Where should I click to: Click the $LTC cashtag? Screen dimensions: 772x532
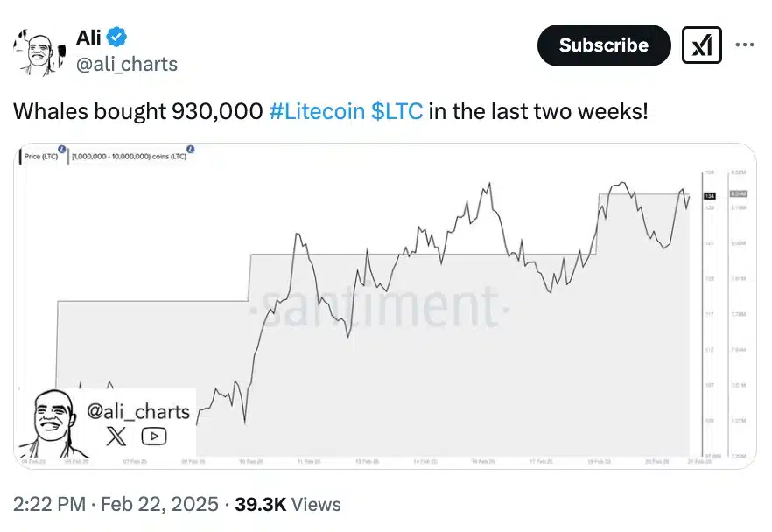(x=397, y=112)
